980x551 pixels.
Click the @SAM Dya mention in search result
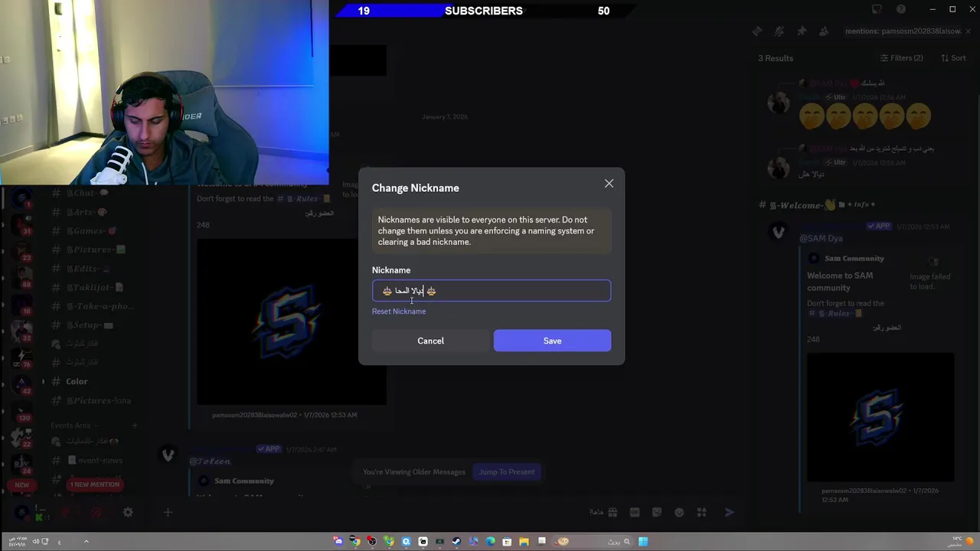click(x=821, y=239)
